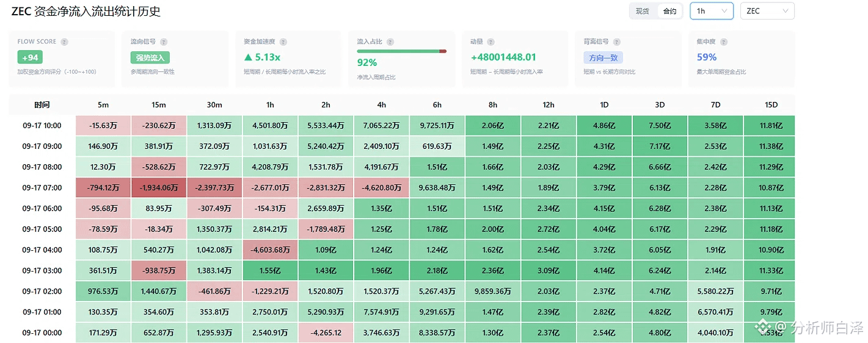Click the +94 flow score badge

click(30, 58)
